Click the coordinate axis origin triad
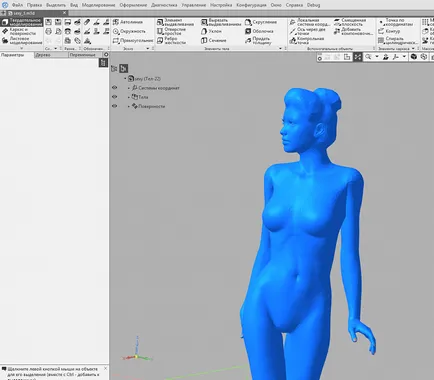The image size is (434, 380). click(136, 357)
